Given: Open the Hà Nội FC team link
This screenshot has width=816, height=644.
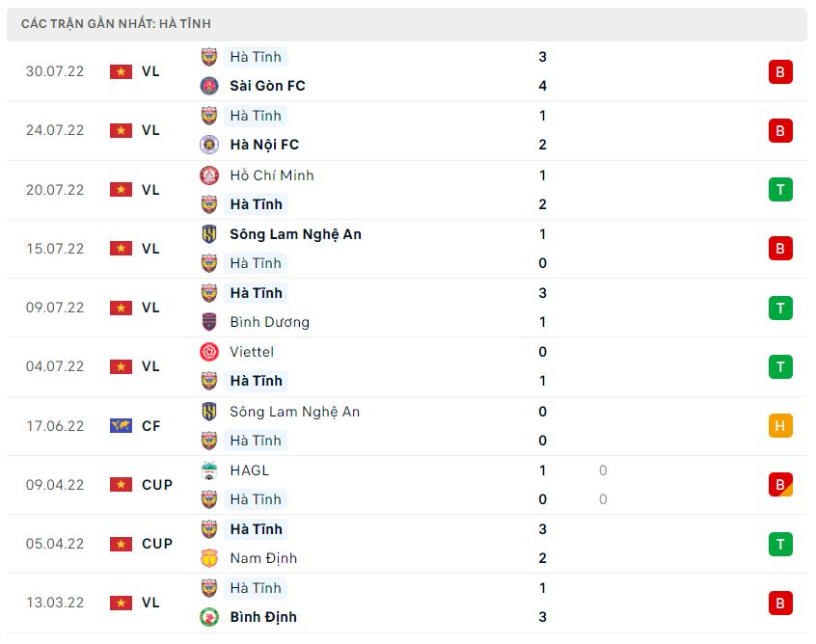Looking at the screenshot, I should coord(264,145).
